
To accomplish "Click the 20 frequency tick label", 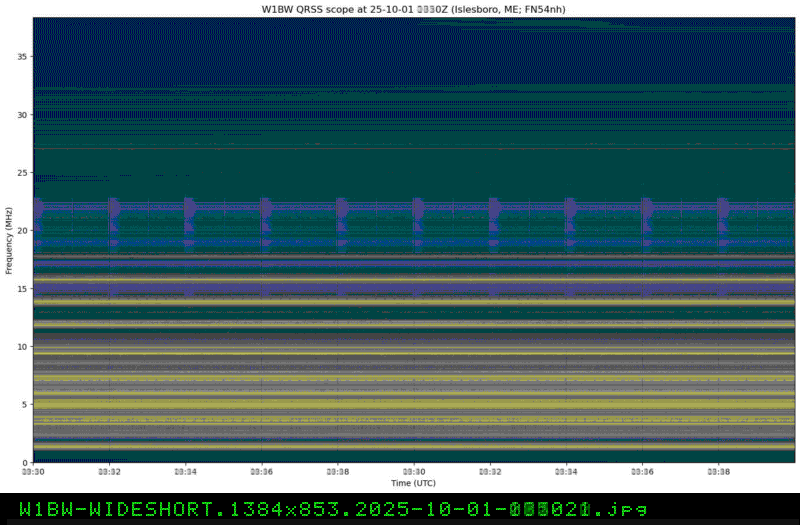I will click(x=22, y=231).
